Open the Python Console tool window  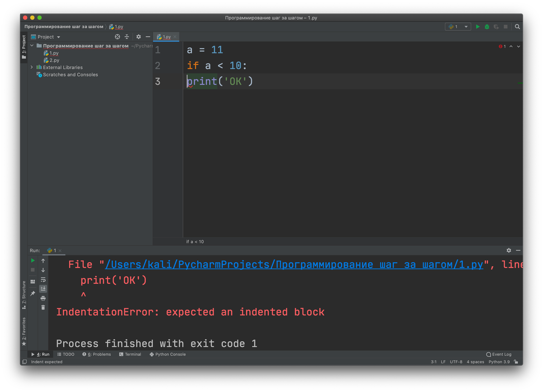167,354
